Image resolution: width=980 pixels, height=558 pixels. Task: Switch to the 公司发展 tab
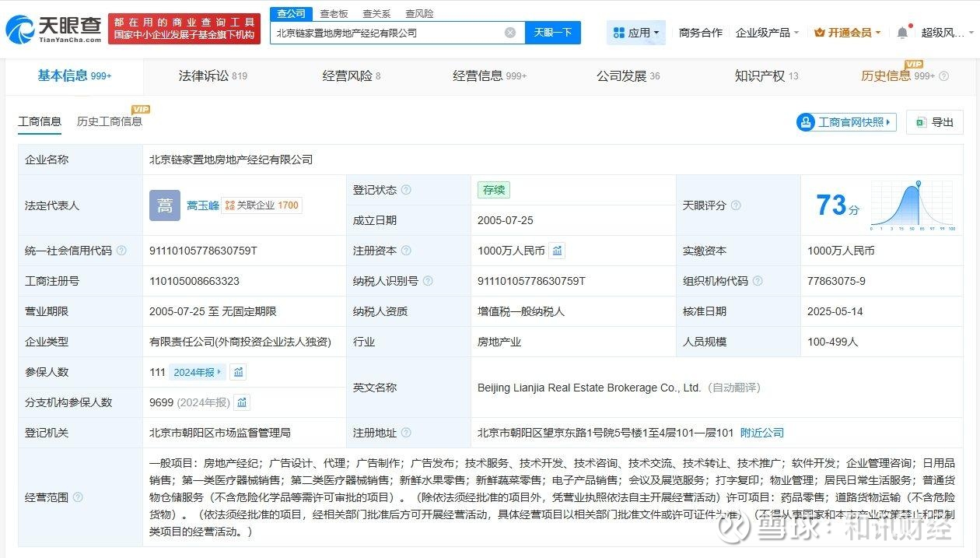tap(628, 75)
